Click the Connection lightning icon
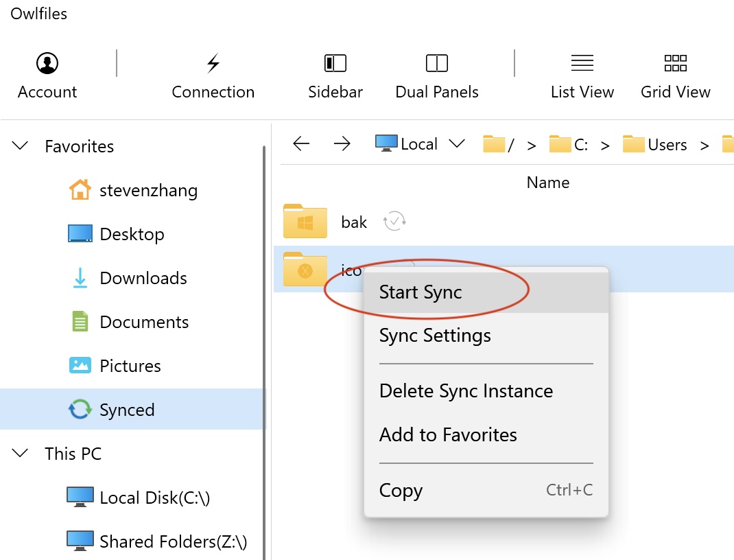Viewport: 734px width, 560px height. point(213,63)
